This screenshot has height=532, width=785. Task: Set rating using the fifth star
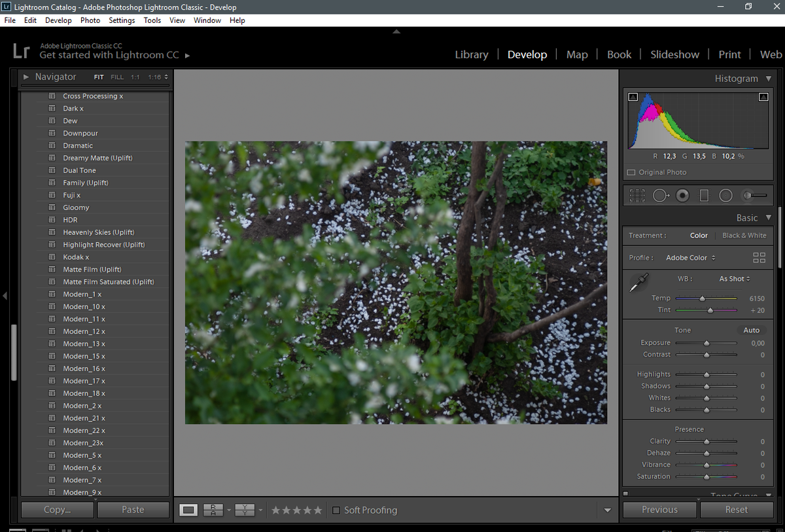318,510
